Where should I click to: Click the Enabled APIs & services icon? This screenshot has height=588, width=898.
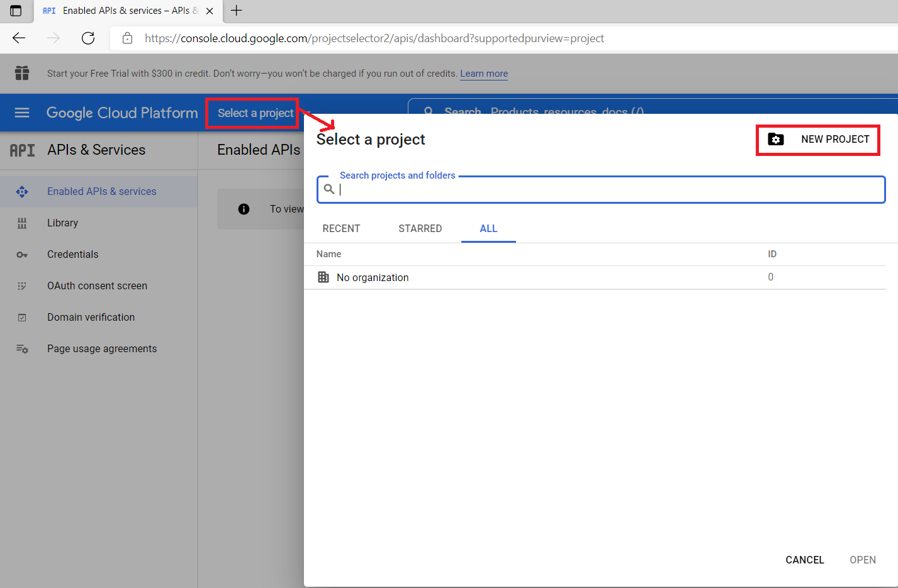[22, 192]
